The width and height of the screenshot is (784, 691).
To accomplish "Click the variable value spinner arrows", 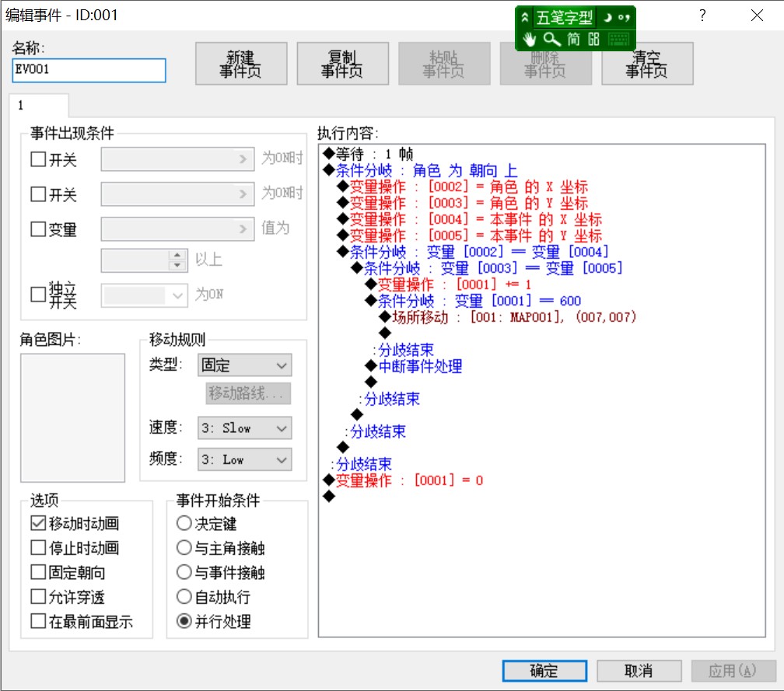I will click(177, 260).
